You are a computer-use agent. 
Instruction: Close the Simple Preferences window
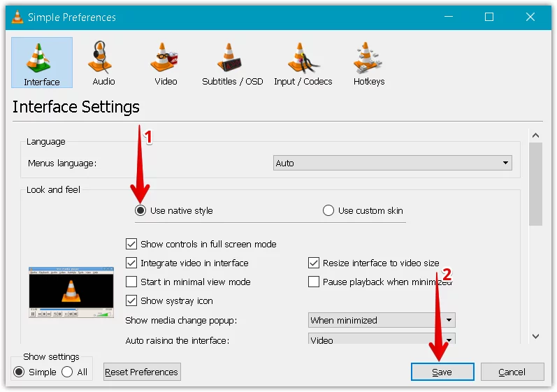pyautogui.click(x=530, y=17)
